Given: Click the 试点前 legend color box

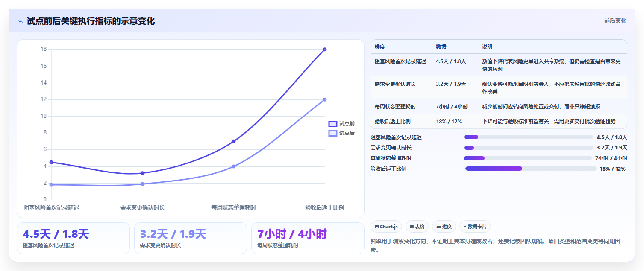Looking at the screenshot, I should [333, 124].
